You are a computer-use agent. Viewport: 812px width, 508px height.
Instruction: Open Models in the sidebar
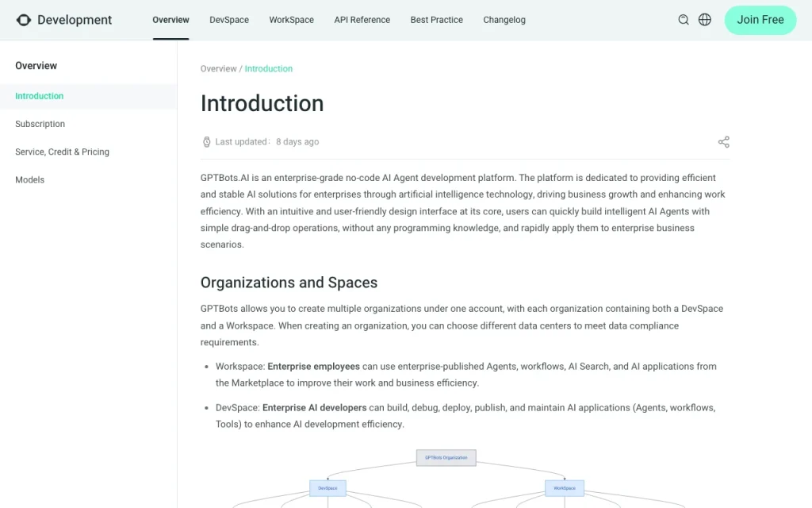29,180
